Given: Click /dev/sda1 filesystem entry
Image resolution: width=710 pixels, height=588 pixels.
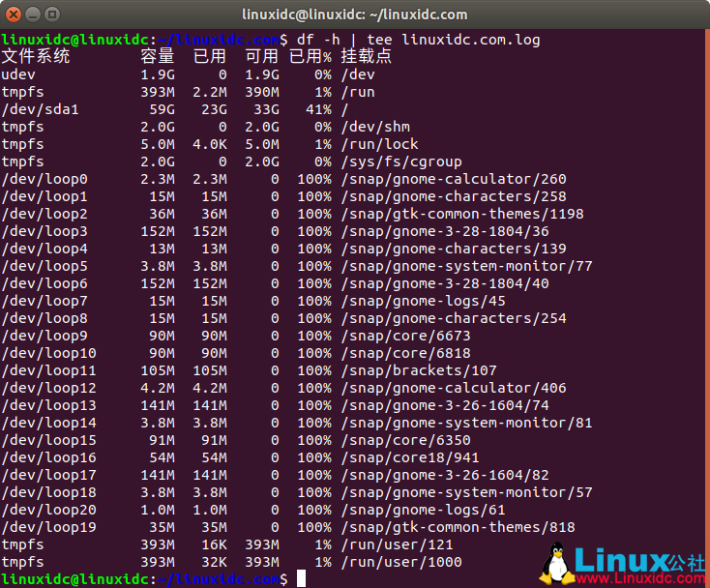Looking at the screenshot, I should [41, 109].
